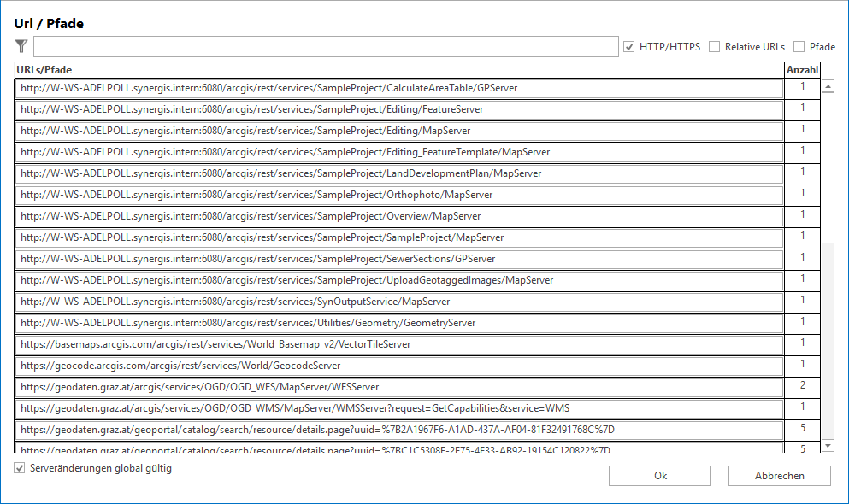The image size is (849, 504).
Task: Uncheck the HTTP/HTTPS checkbox
Action: click(629, 47)
